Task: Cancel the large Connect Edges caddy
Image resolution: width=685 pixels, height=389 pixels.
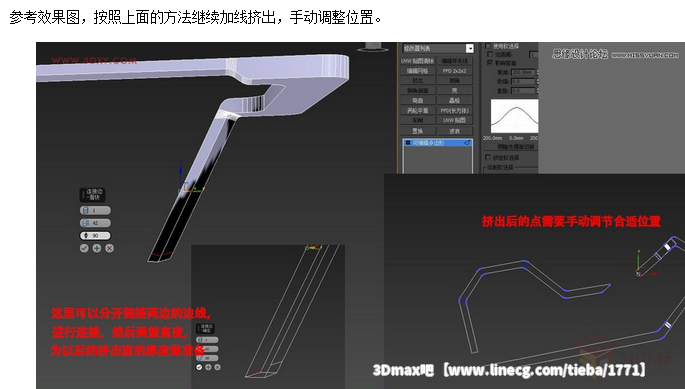Action: (110, 248)
